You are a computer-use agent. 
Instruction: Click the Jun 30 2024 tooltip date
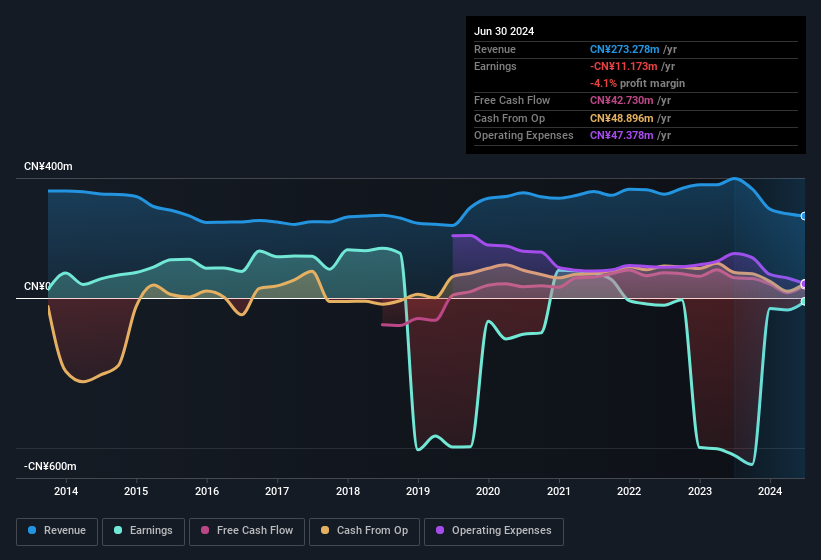[504, 31]
